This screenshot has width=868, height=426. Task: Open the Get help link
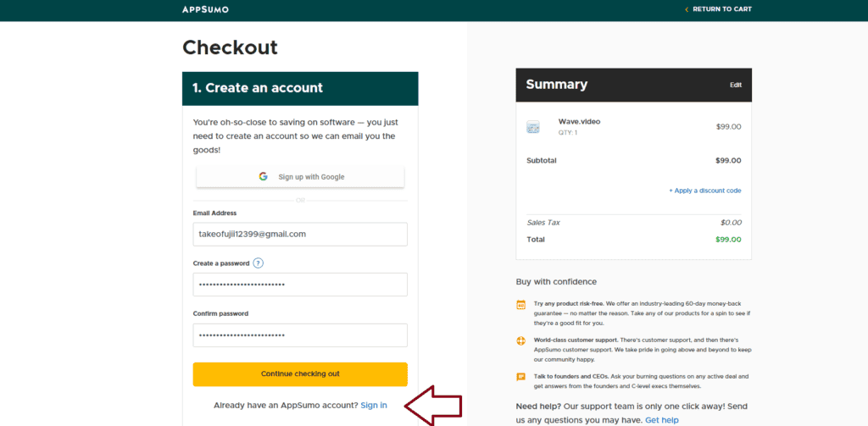click(x=661, y=420)
